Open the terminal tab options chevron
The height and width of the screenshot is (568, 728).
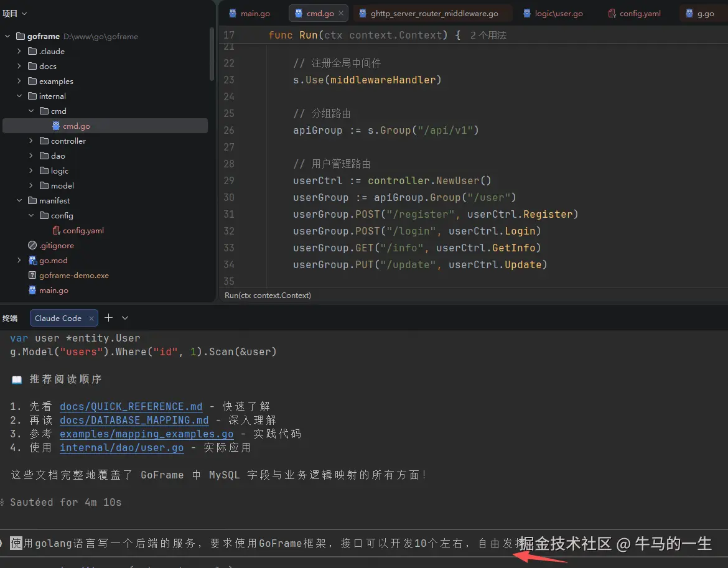(124, 318)
